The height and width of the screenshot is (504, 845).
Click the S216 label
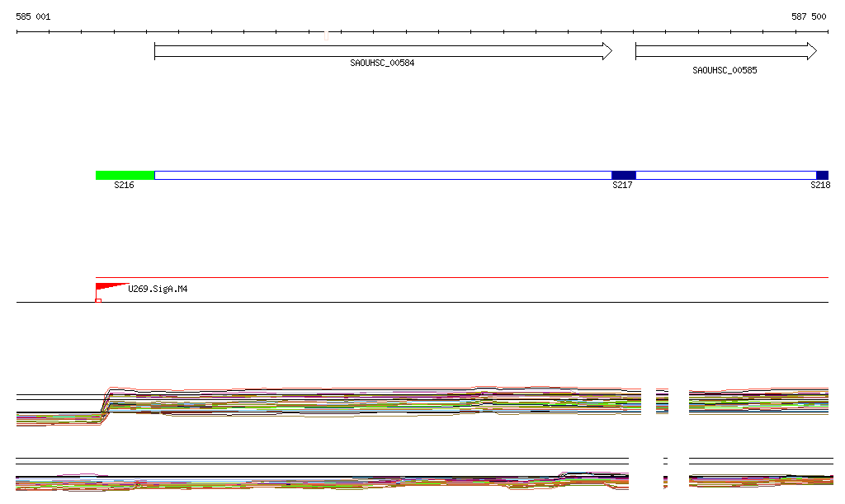click(124, 186)
